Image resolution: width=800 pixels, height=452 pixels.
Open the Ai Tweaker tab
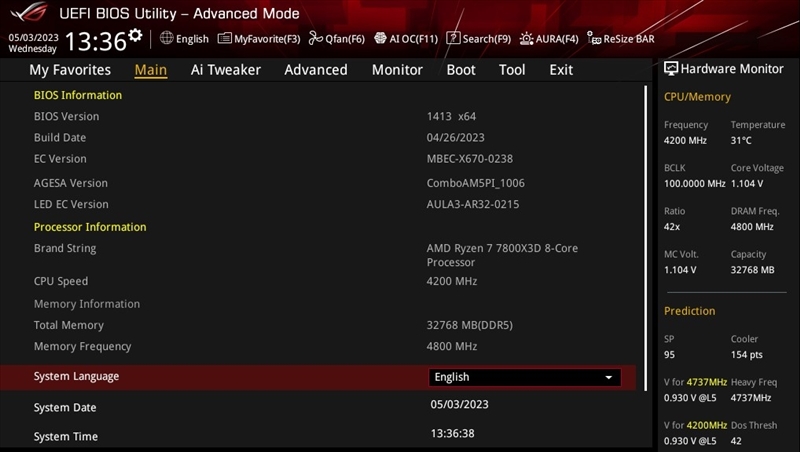(226, 70)
